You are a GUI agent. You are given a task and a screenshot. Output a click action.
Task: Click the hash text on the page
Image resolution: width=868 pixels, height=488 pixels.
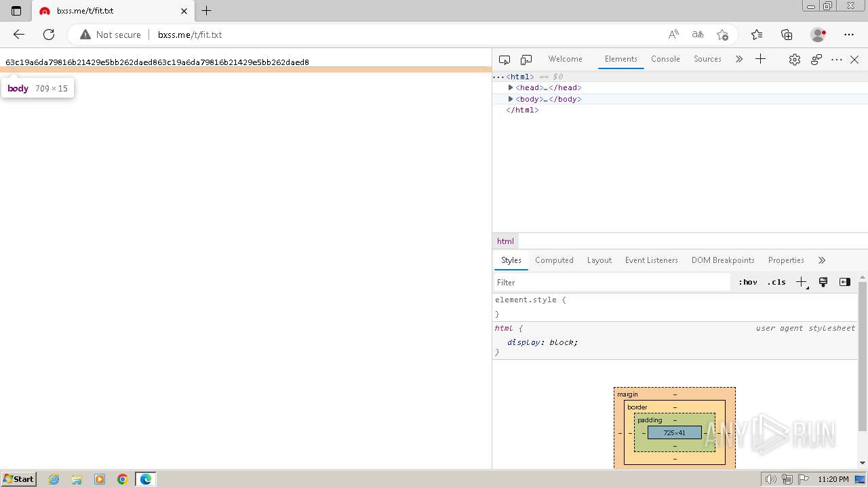click(x=157, y=62)
